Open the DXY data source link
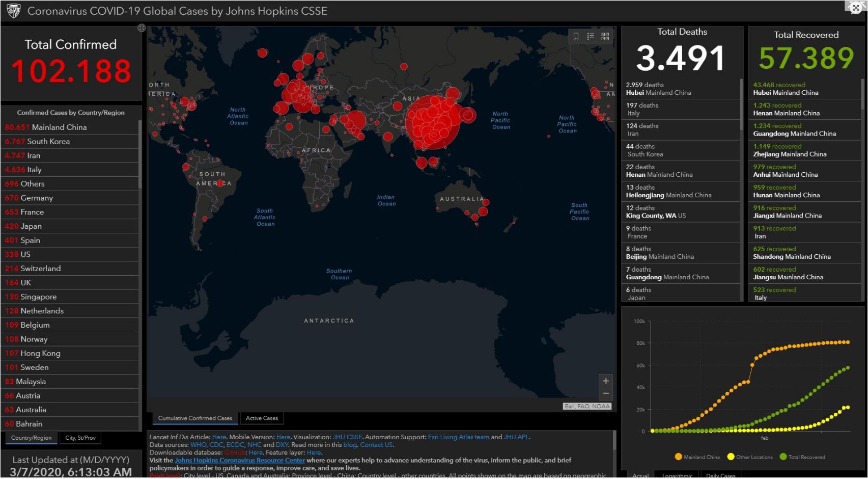 click(282, 445)
